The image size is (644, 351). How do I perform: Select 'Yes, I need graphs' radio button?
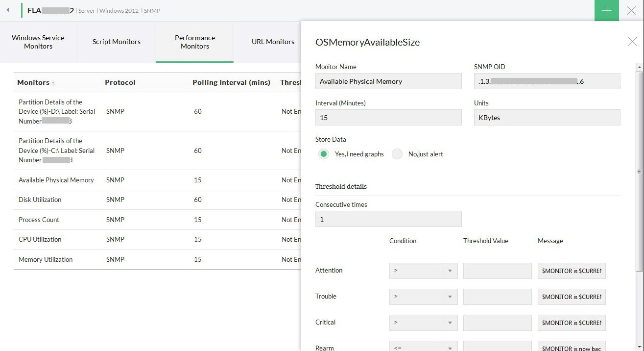click(x=323, y=154)
